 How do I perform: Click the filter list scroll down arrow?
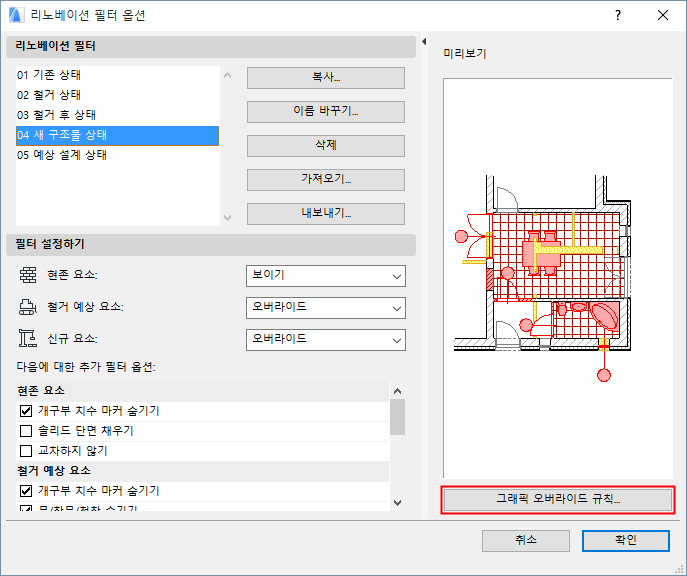[227, 217]
